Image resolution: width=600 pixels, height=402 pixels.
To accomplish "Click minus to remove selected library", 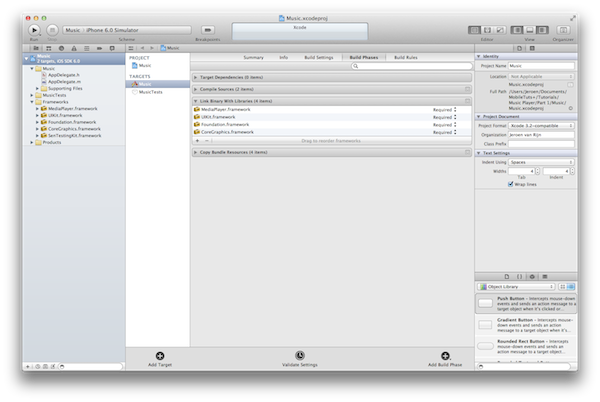I will (207, 141).
